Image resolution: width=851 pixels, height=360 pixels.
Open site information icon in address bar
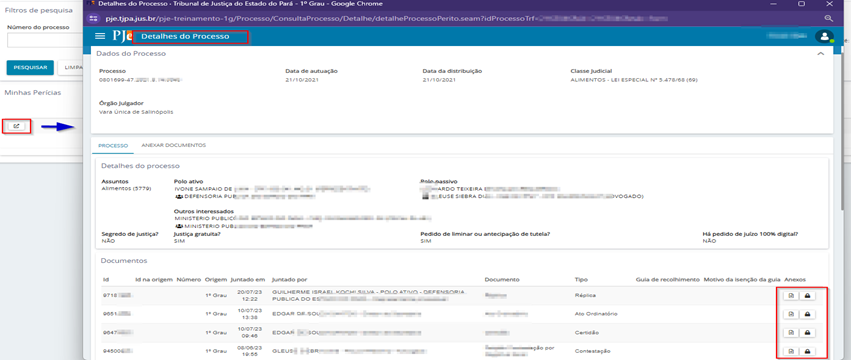click(x=93, y=18)
